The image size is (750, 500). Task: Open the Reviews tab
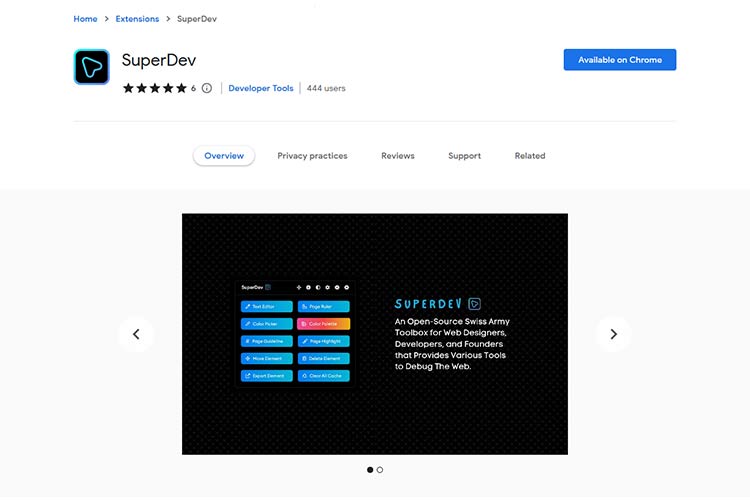398,156
